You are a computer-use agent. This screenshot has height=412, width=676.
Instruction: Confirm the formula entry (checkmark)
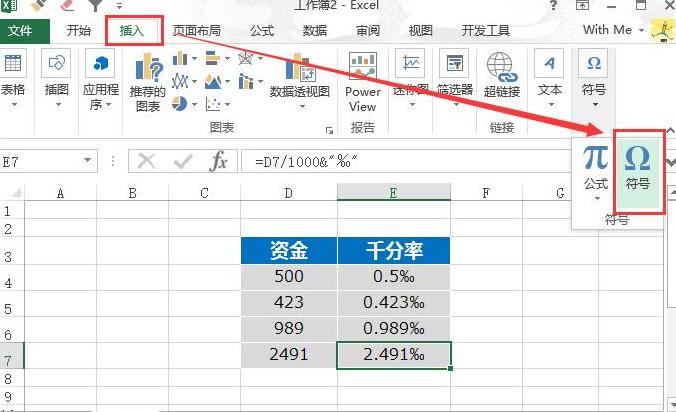point(183,162)
